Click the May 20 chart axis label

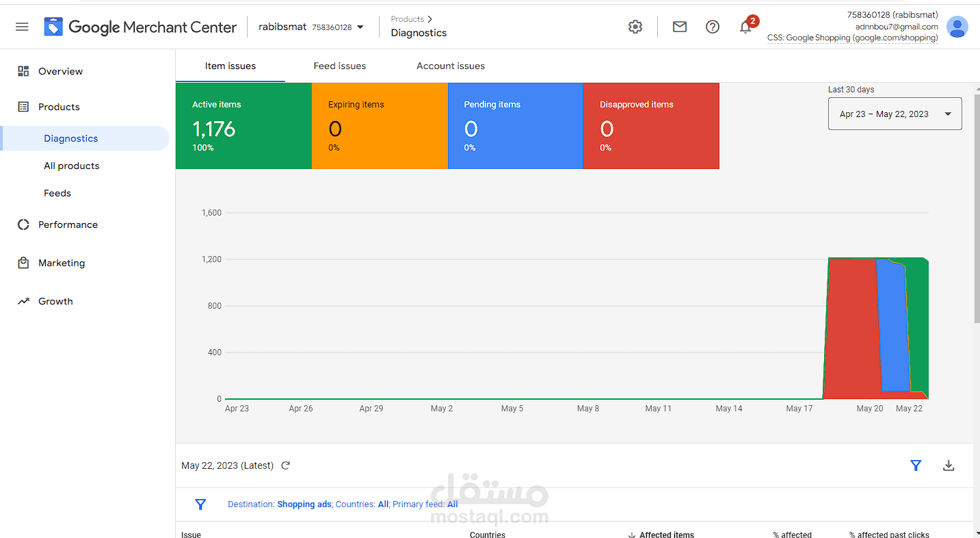pos(870,409)
